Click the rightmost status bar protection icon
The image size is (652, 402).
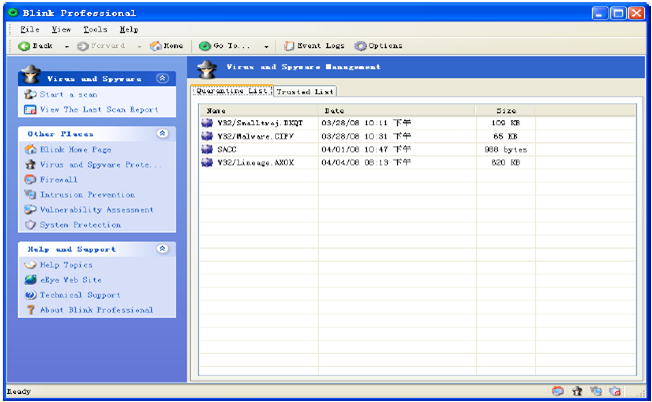(615, 391)
